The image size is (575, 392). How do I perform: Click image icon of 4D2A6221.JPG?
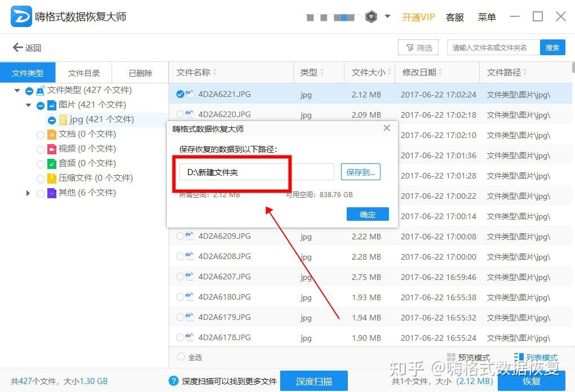point(189,94)
